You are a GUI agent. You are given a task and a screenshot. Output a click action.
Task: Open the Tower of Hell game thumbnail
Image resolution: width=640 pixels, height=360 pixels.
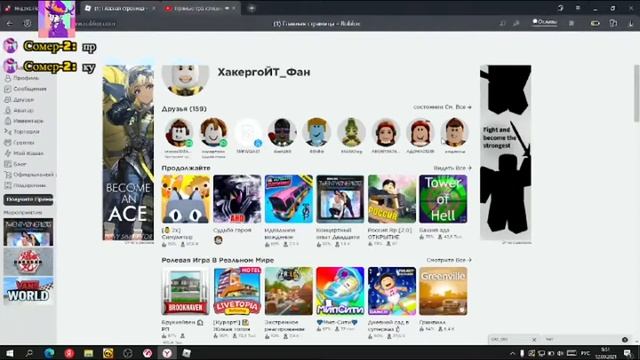[443, 199]
